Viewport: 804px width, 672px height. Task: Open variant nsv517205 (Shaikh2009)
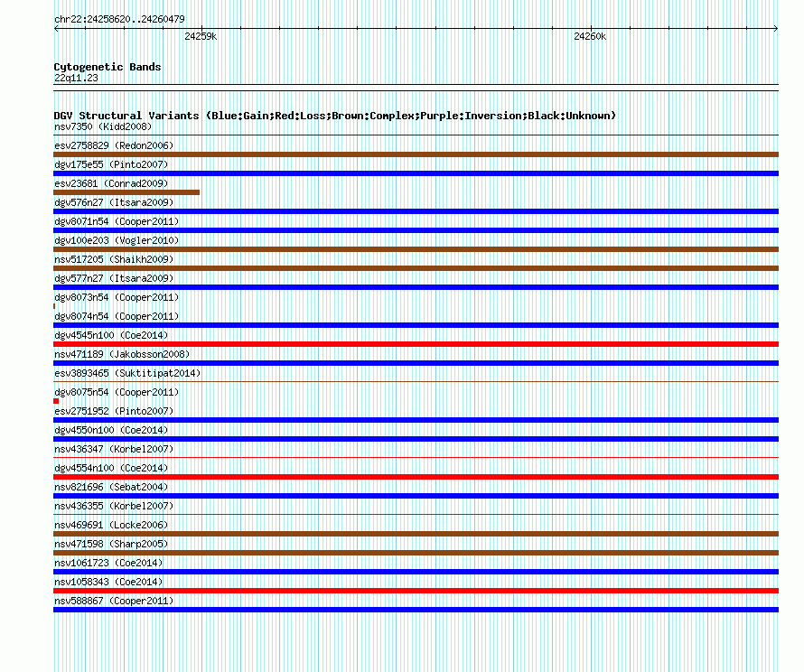[114, 259]
